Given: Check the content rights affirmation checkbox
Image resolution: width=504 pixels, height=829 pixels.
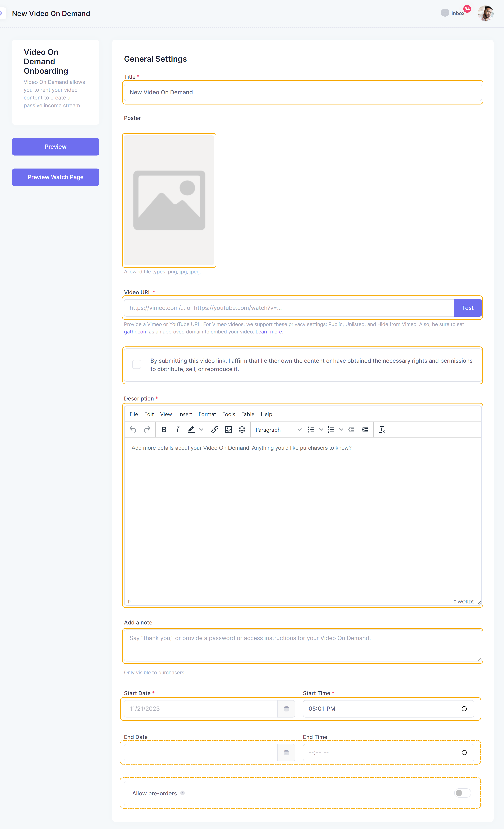Looking at the screenshot, I should point(137,364).
